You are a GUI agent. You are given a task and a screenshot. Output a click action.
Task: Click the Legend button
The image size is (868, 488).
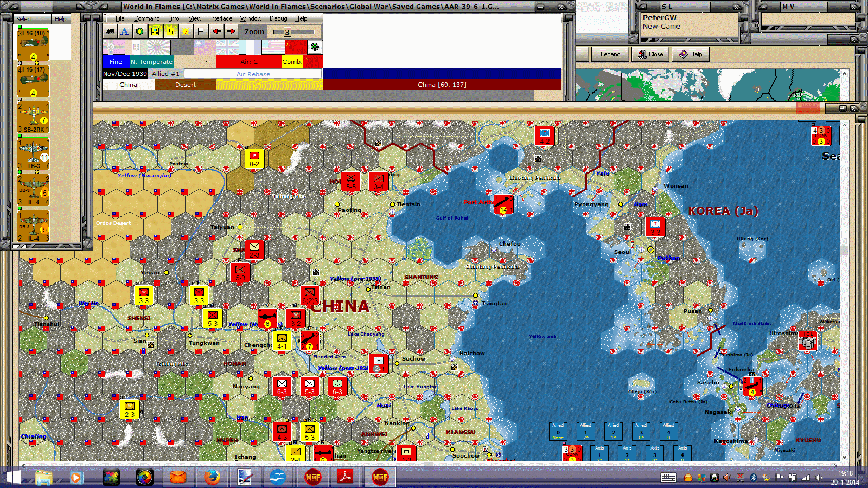tap(610, 54)
